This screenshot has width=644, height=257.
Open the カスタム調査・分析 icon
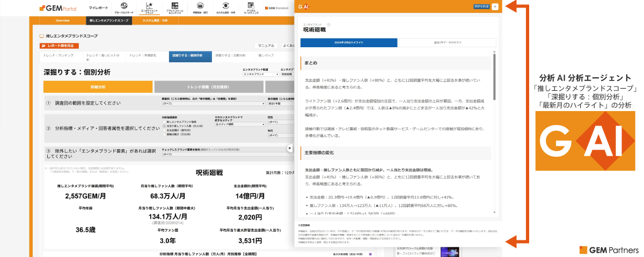[225, 6]
